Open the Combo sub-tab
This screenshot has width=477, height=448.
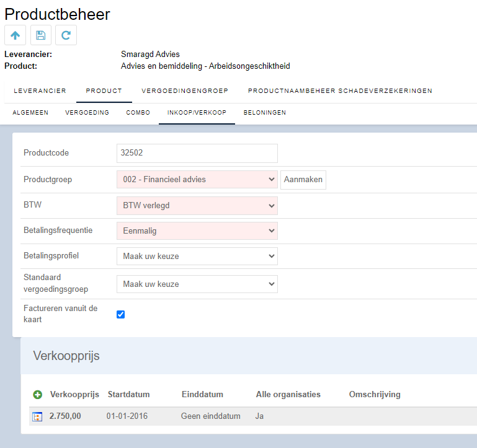tap(138, 113)
